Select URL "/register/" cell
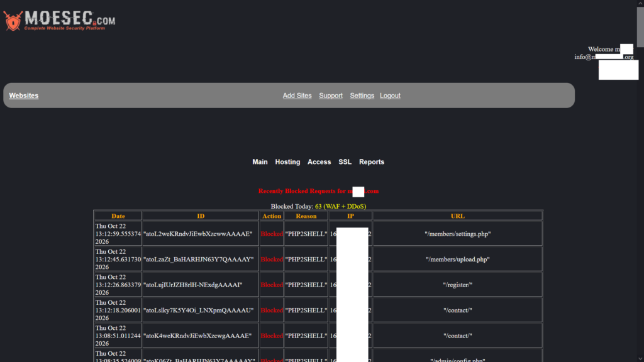Image resolution: width=644 pixels, height=362 pixels. [x=458, y=285]
